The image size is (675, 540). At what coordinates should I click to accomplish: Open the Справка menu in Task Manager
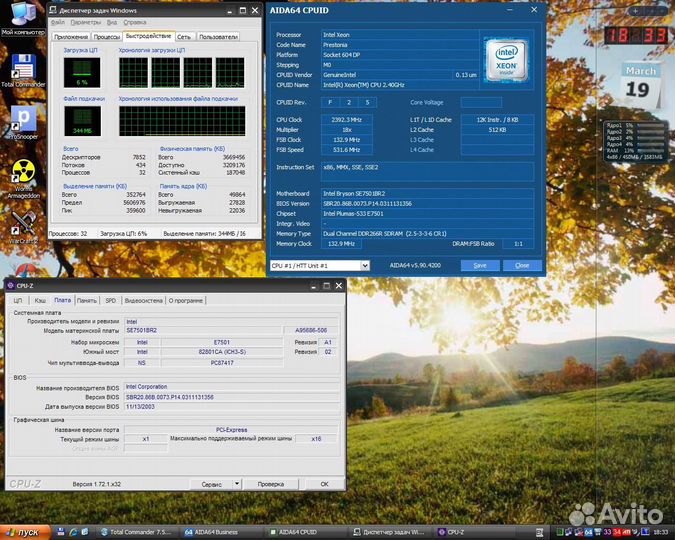click(x=135, y=22)
